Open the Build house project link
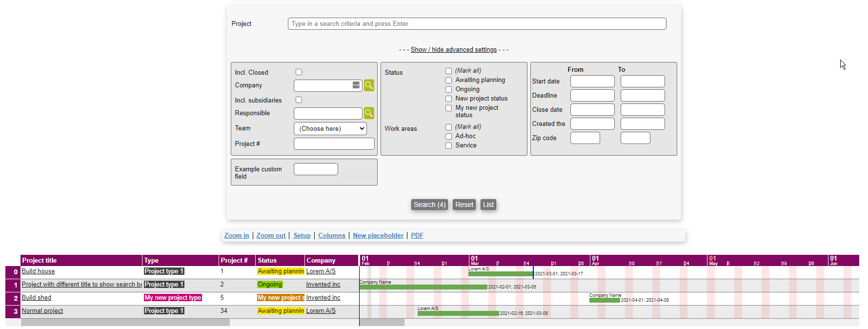Viewport: 868px width, 329px height. point(38,271)
